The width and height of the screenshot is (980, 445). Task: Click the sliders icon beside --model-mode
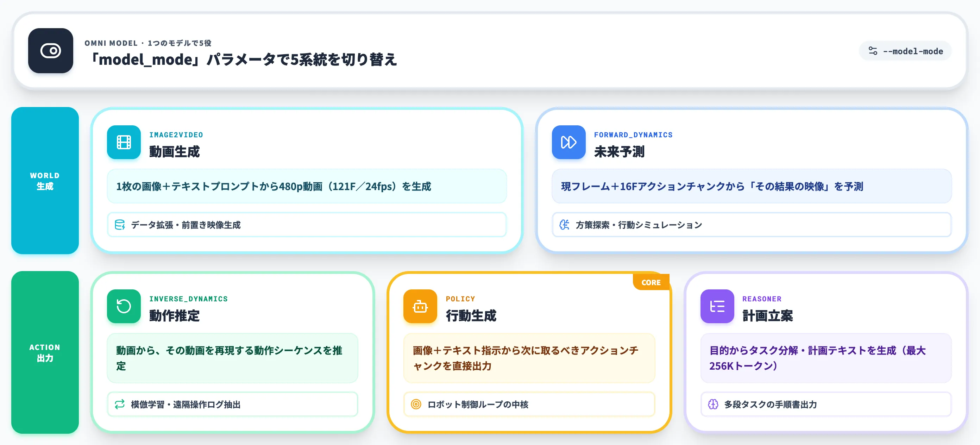click(873, 51)
